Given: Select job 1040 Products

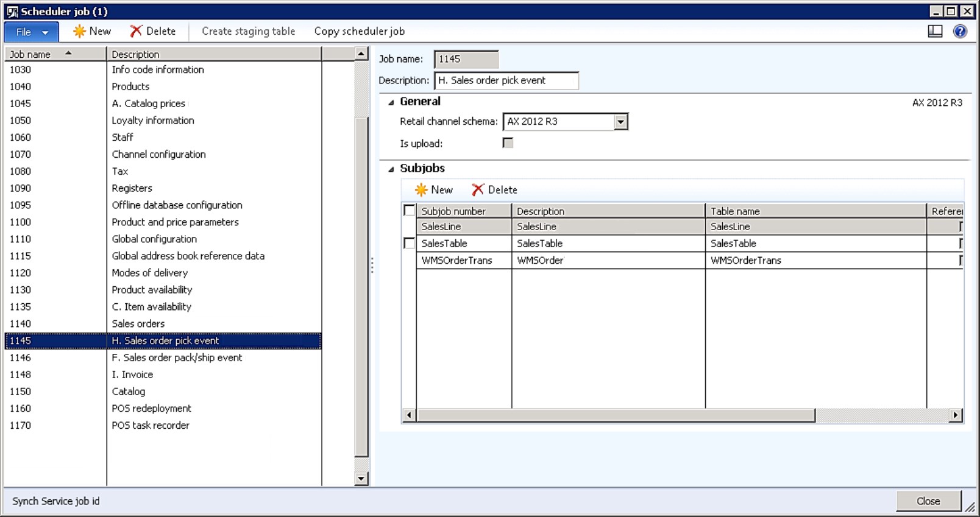Looking at the screenshot, I should 163,87.
